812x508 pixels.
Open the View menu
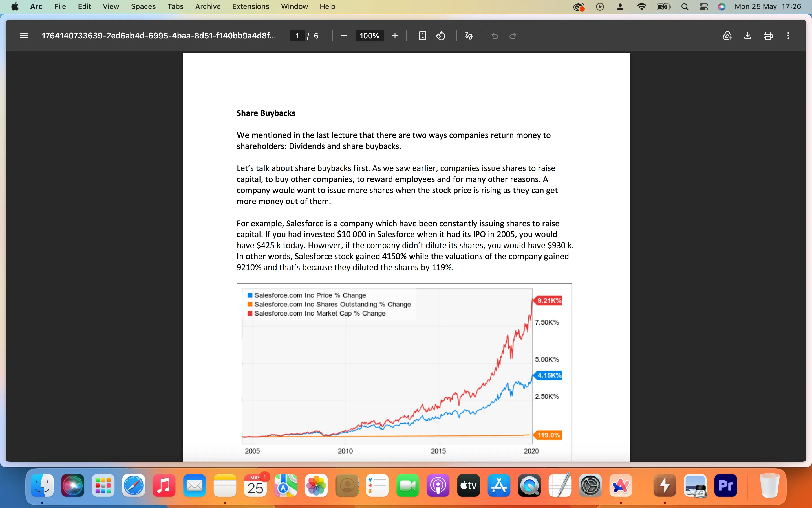point(111,6)
